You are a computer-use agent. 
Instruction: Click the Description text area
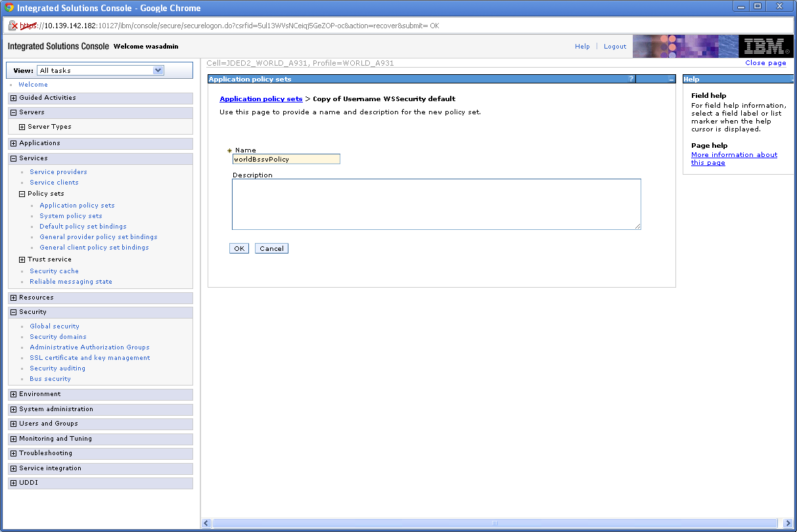(436, 204)
